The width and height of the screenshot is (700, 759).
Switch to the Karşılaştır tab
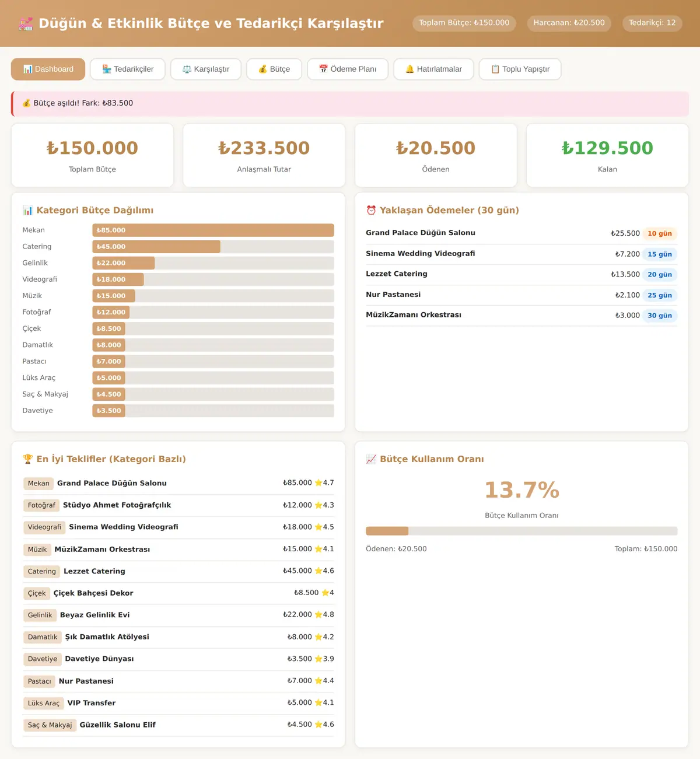coord(206,69)
